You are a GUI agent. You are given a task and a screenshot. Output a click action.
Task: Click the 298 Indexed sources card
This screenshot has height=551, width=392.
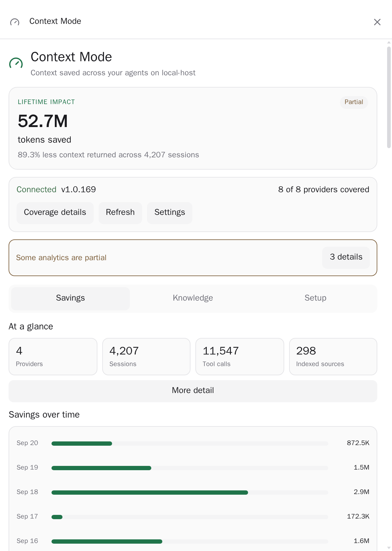coord(333,357)
